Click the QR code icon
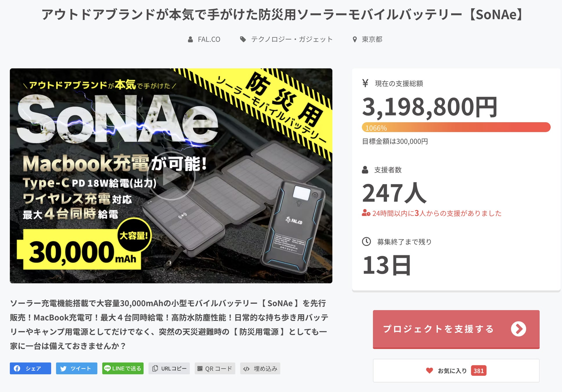This screenshot has width=562, height=392. (200, 368)
